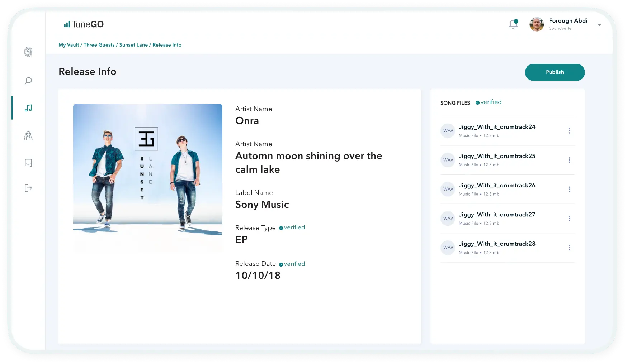Click the fingerprint icon in sidebar
627x364 pixels.
(28, 52)
